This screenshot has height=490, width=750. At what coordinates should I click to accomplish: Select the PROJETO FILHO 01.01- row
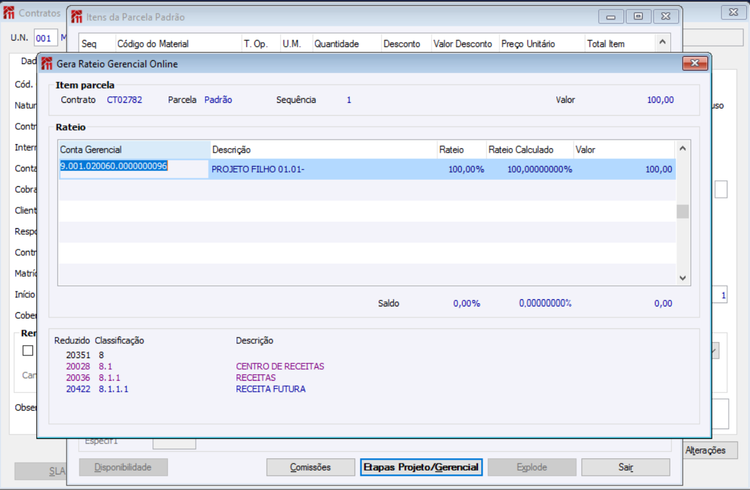coord(367,169)
